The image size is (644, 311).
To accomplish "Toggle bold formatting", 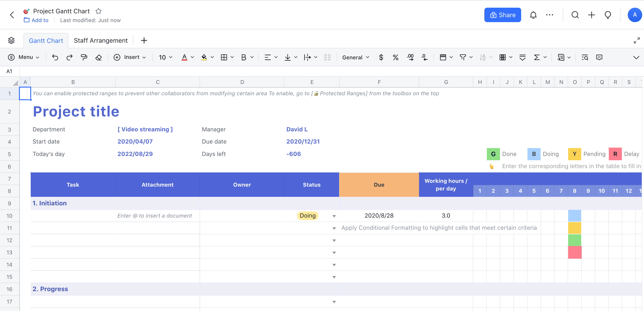I will pos(244,57).
